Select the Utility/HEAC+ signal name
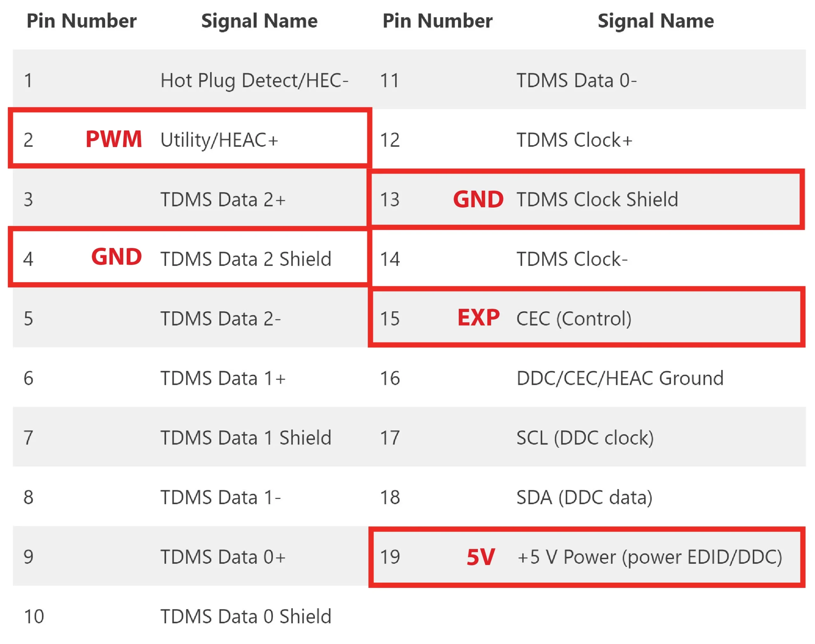This screenshot has height=644, width=815. tap(219, 140)
